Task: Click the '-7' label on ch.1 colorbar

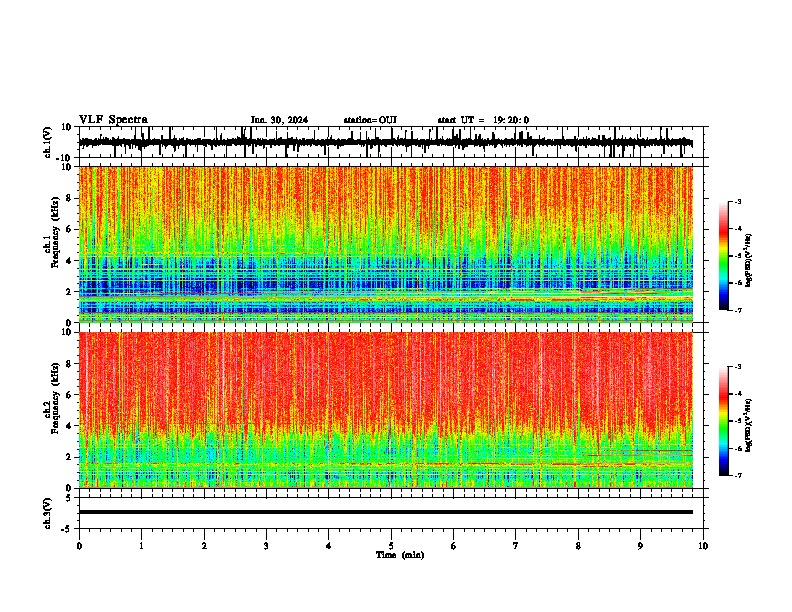Action: 737,310
